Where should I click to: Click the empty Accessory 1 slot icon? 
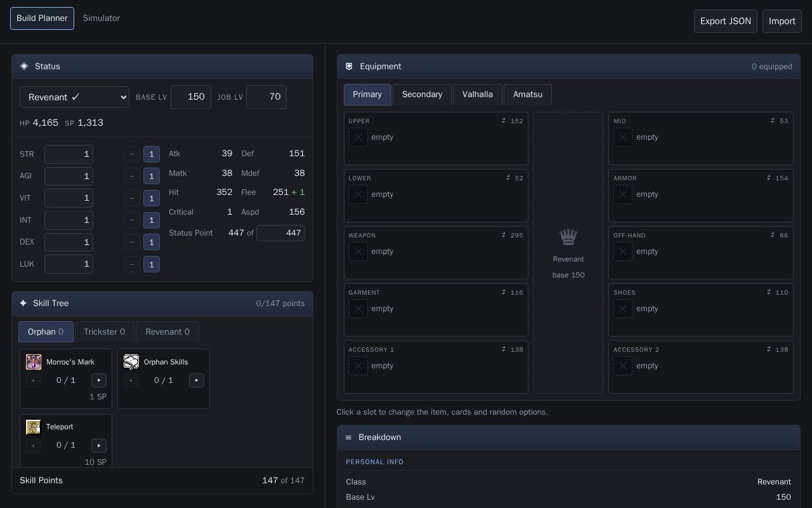pyautogui.click(x=358, y=366)
